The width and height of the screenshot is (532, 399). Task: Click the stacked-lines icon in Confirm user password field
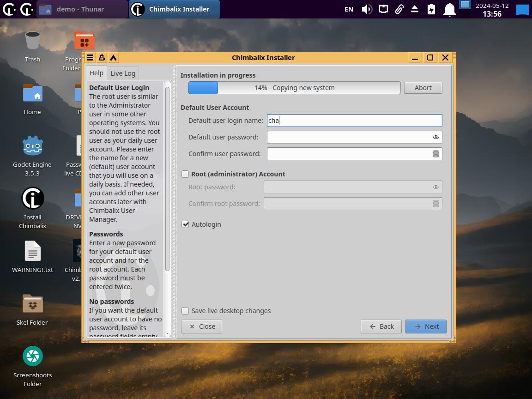point(435,154)
